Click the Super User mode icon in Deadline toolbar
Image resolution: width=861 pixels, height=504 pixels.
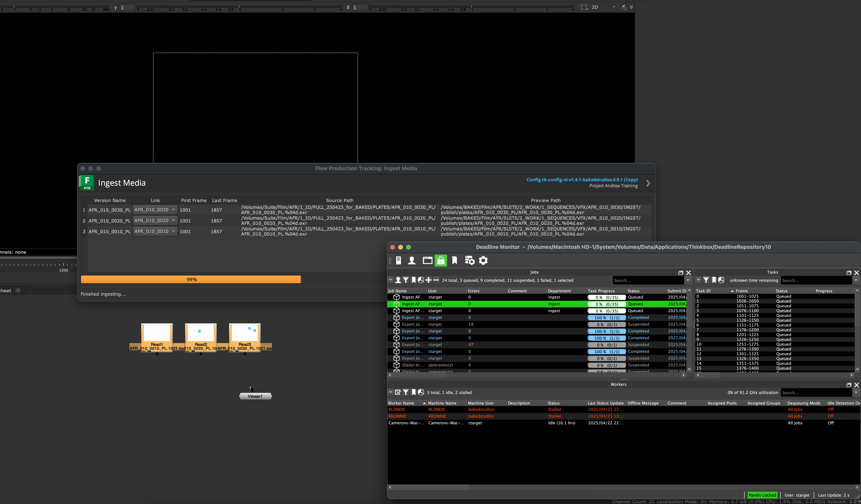[412, 261]
